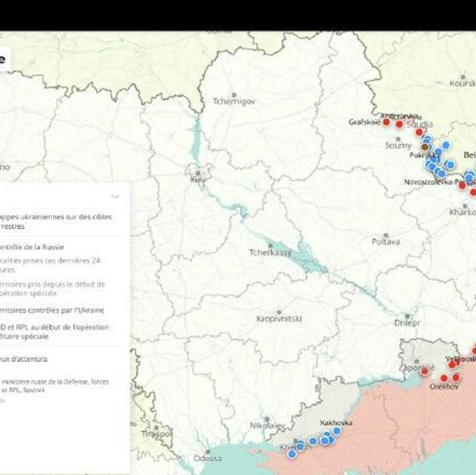This screenshot has height=475, width=476.
Task: Click the southwesternmost blue marker near Kherson
Action: coord(292,454)
